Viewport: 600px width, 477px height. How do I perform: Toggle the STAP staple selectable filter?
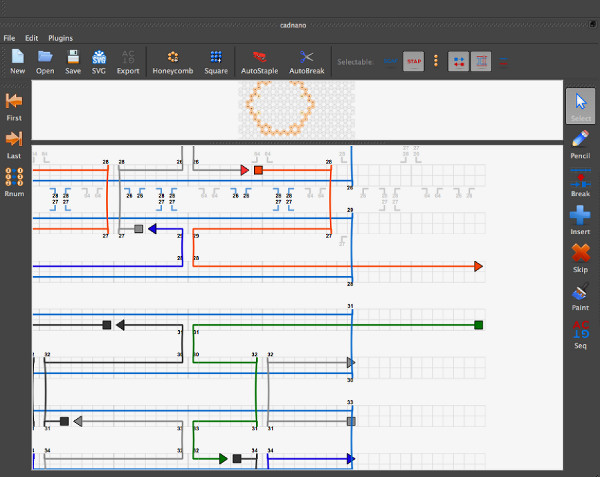pos(413,61)
